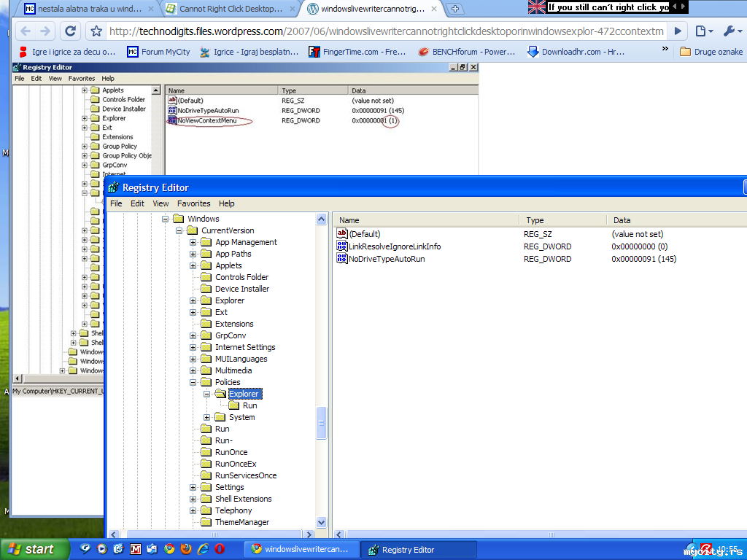Open the Downloadhr.com bookmark
Image resolution: width=747 pixels, height=560 pixels.
576,52
